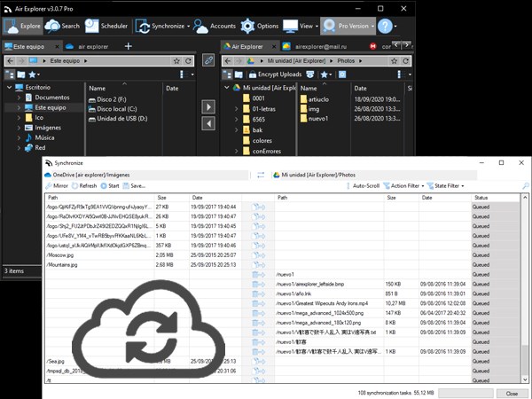Open the Explore toolbar button
The width and height of the screenshot is (532, 399).
[23, 26]
